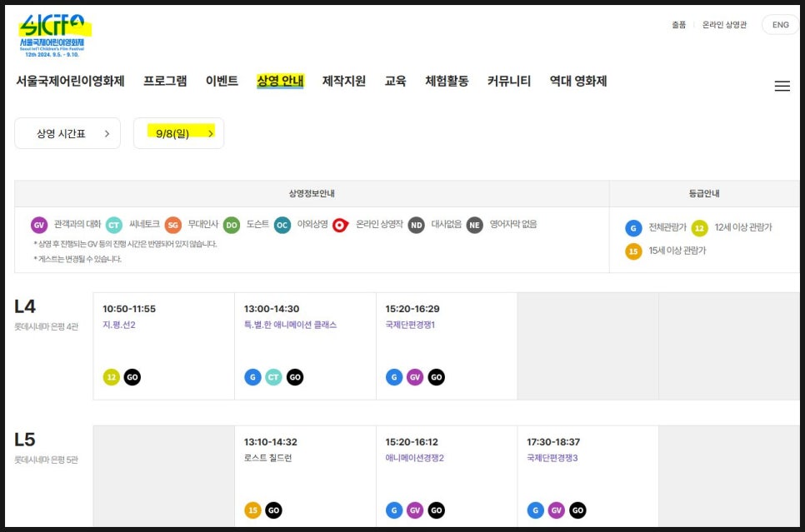Click G badge under 국제단편경쟁1
Viewport: 805px width, 532px height.
(x=394, y=377)
